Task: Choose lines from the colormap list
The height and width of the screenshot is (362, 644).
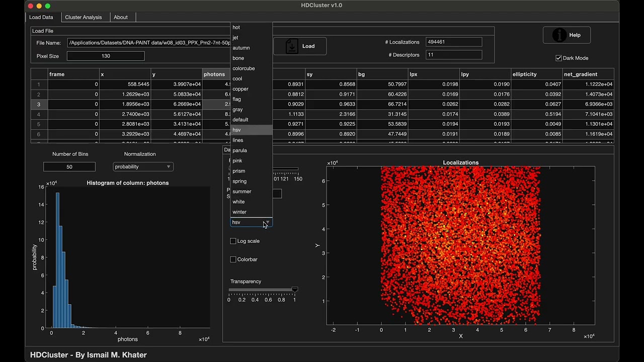Action: (251, 140)
